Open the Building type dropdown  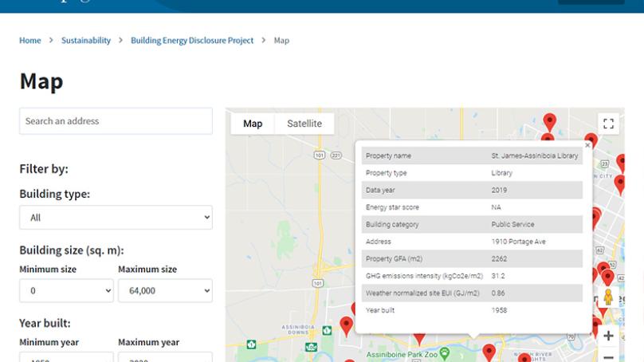click(x=116, y=217)
